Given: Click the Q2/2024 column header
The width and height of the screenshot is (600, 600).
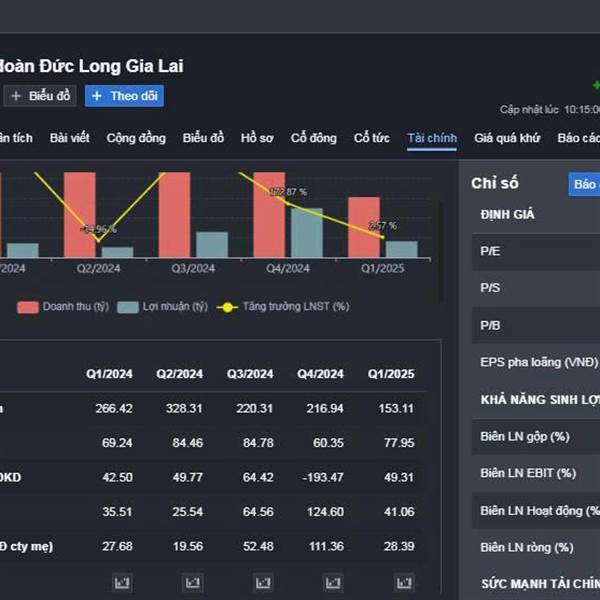Looking at the screenshot, I should tap(179, 374).
